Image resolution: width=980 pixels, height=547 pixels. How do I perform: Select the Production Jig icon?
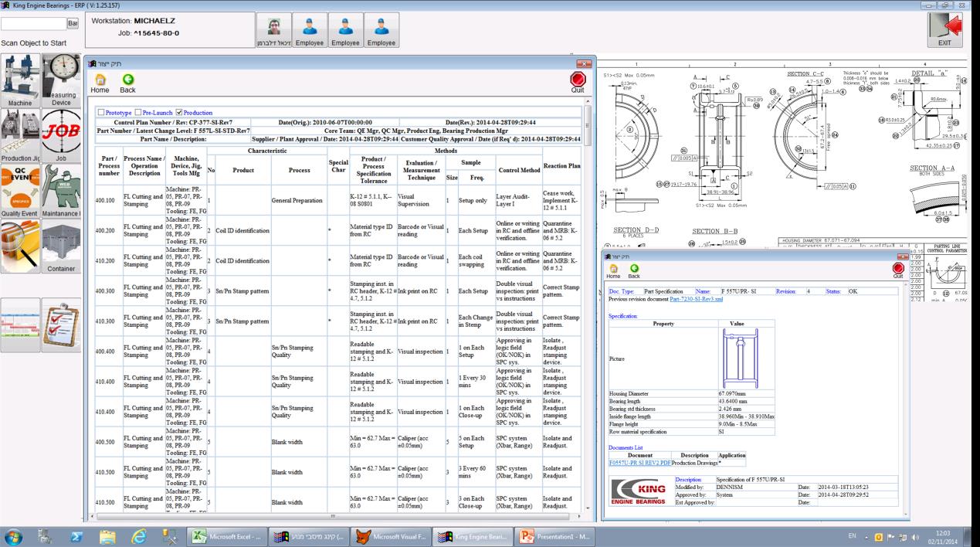click(19, 137)
